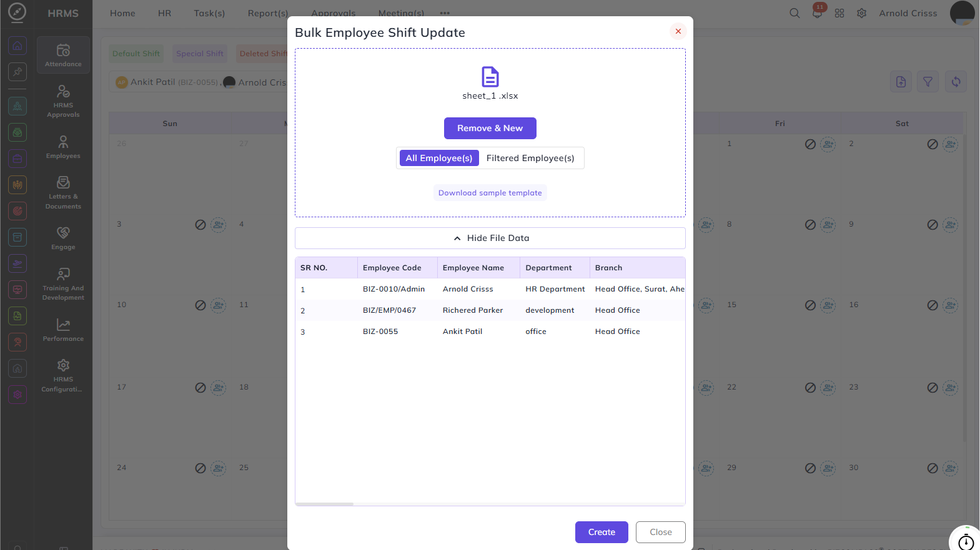Open HRMS Configuration settings
The width and height of the screenshot is (980, 550).
pyautogui.click(x=63, y=375)
